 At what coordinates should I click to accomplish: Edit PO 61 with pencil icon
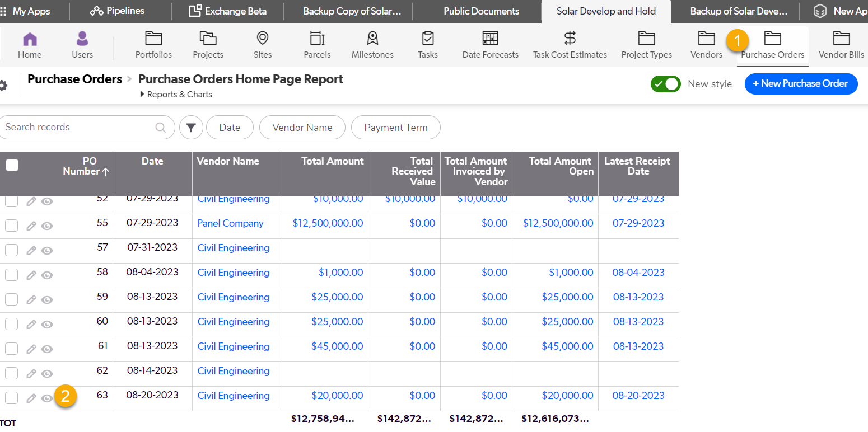pyautogui.click(x=31, y=349)
